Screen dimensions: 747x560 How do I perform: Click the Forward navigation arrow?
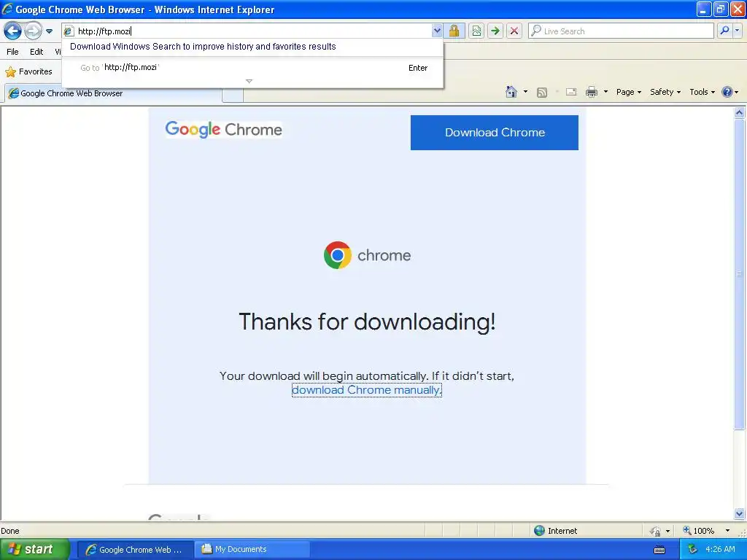tap(33, 31)
